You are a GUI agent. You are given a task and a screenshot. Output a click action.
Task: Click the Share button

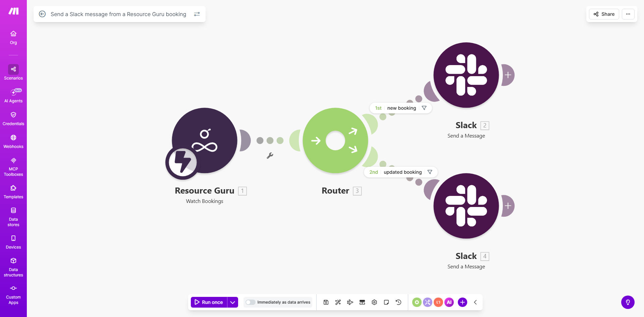point(604,14)
